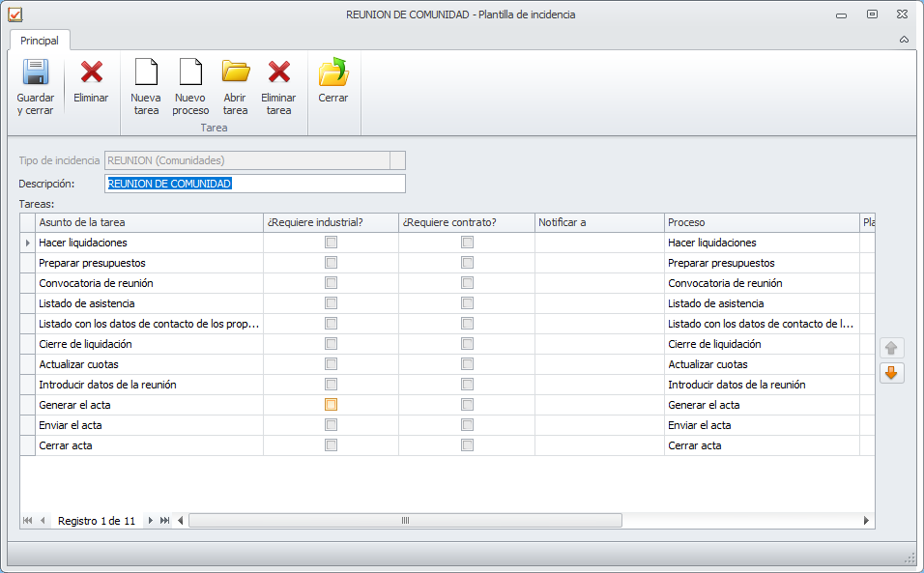Click the Proceso cell of Hacer liquidaciones

tap(762, 243)
